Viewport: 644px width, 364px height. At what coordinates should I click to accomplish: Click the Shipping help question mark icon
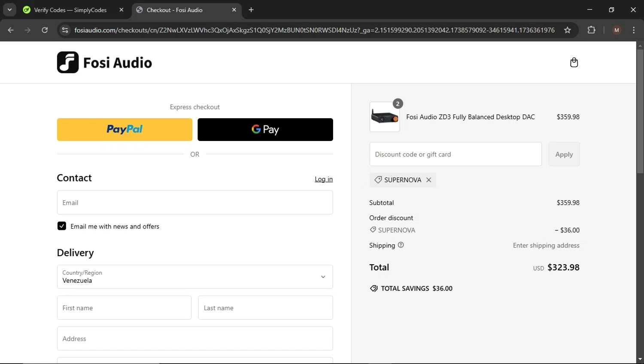pyautogui.click(x=401, y=245)
